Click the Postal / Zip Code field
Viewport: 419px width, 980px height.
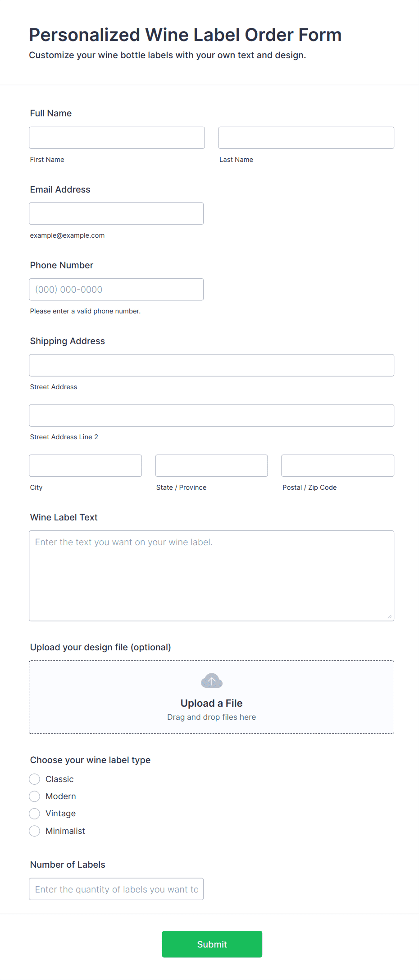coord(337,465)
